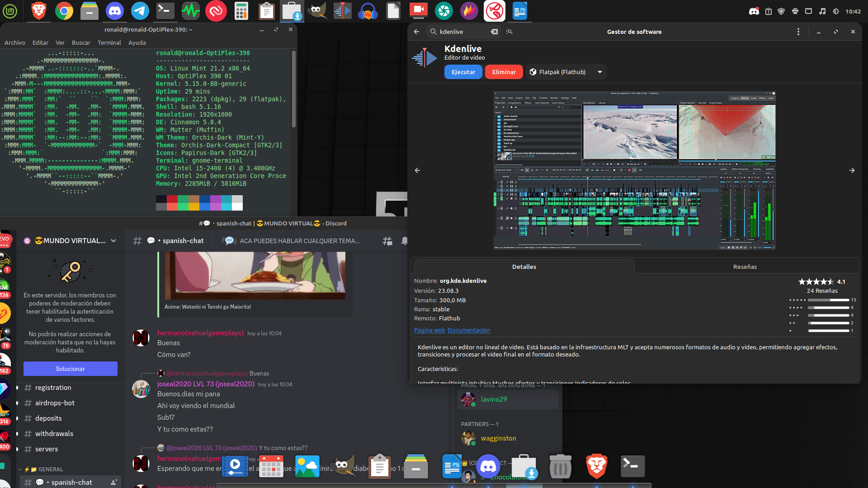Image resolution: width=868 pixels, height=488 pixels.
Task: Switch to the Detalles tab
Action: click(524, 267)
